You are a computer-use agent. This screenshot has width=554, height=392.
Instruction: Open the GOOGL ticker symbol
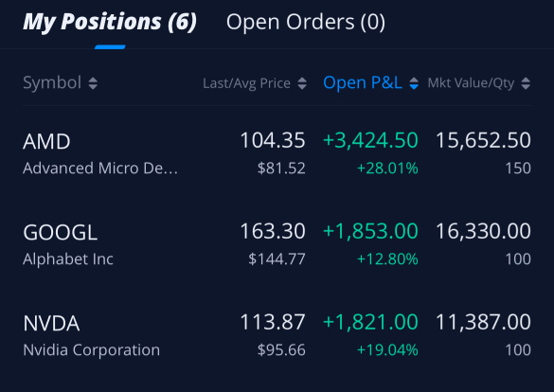point(60,232)
